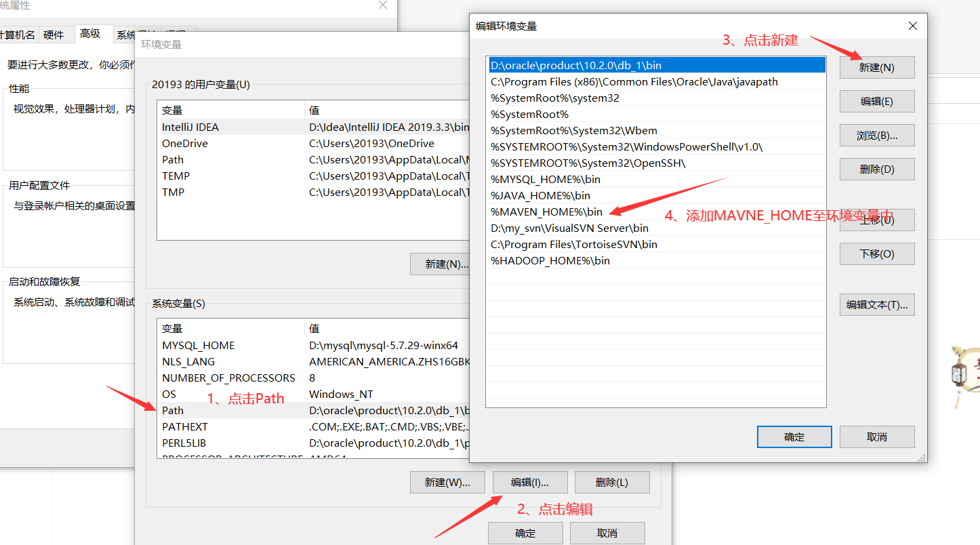Select the %JAVA_HOME%\bin entry
980x545 pixels.
tap(656, 196)
